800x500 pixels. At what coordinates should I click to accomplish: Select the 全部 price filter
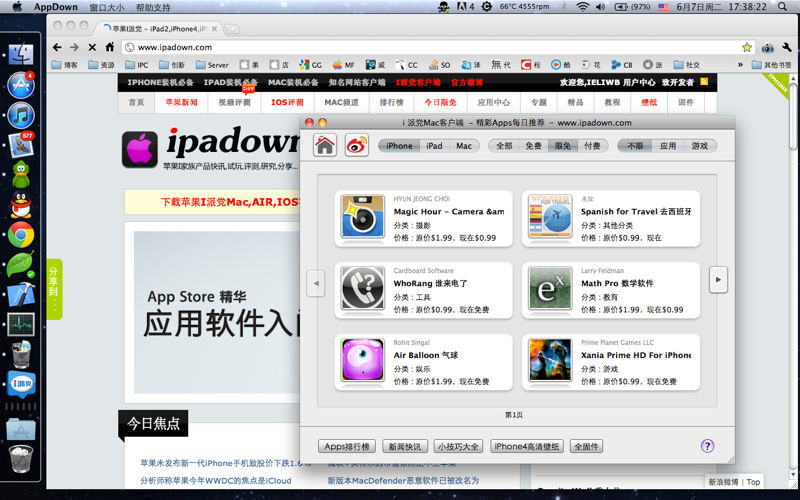504,146
